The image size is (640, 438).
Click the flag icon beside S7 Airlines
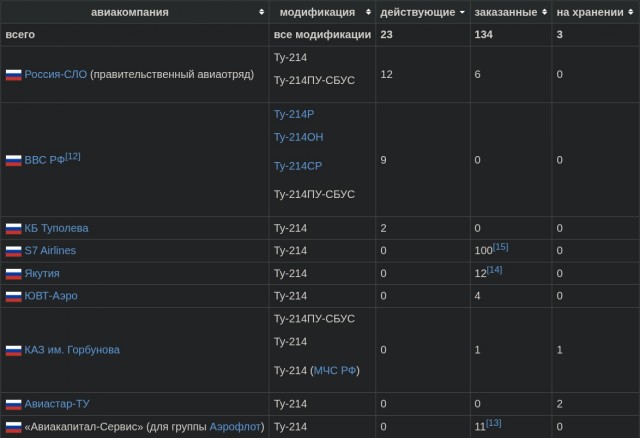point(13,251)
